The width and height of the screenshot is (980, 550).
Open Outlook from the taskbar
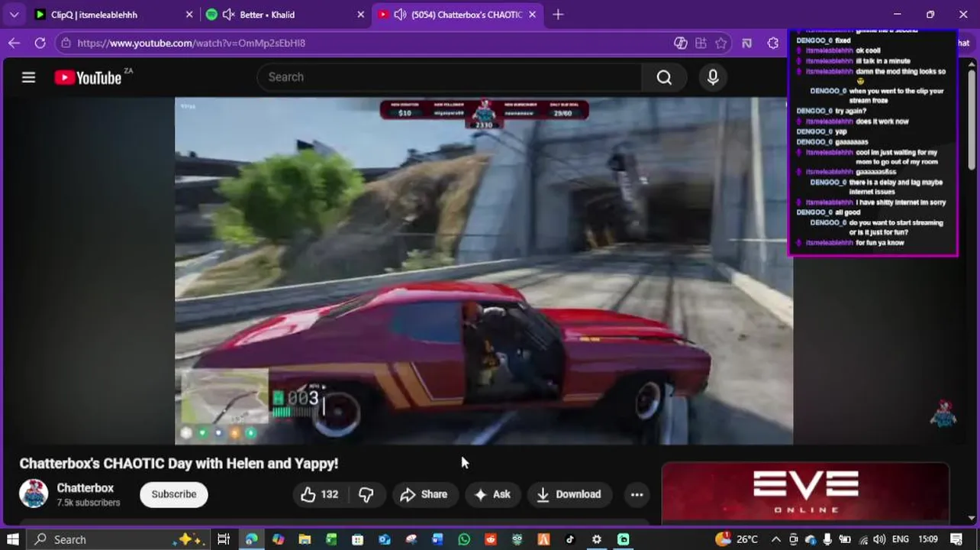click(385, 539)
